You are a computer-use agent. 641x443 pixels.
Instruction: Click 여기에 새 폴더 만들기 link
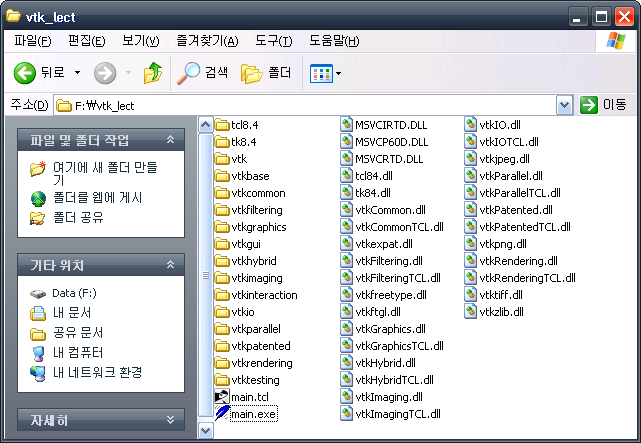click(x=105, y=173)
